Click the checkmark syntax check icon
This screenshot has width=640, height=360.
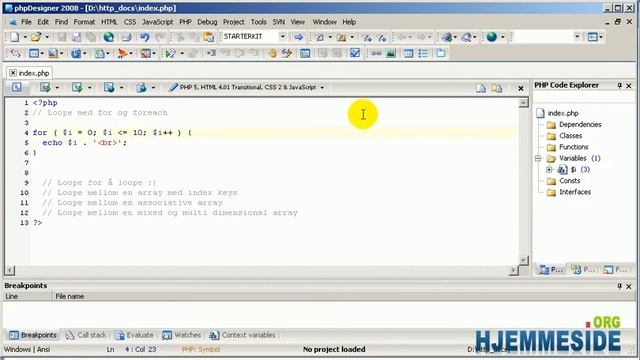(x=355, y=53)
